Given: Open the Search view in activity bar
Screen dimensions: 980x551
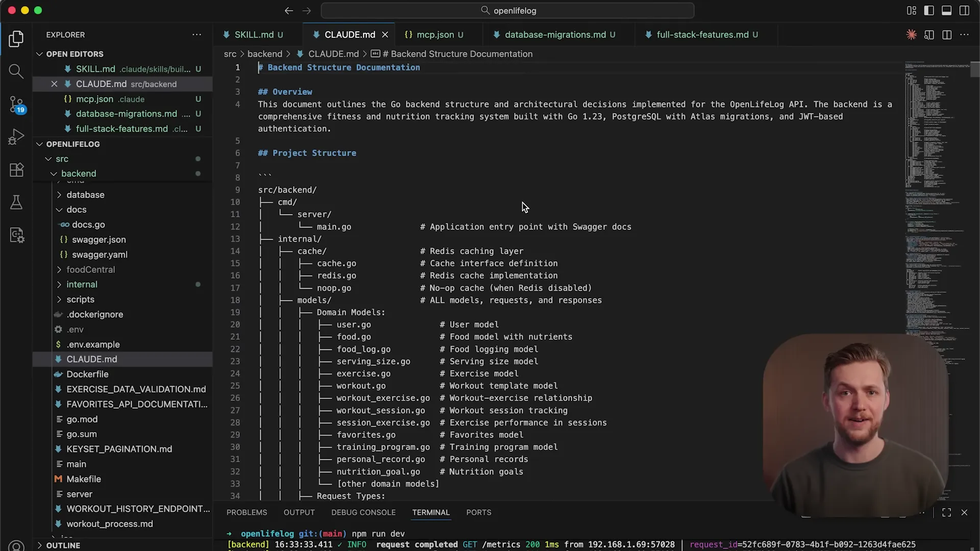Looking at the screenshot, I should click(16, 71).
